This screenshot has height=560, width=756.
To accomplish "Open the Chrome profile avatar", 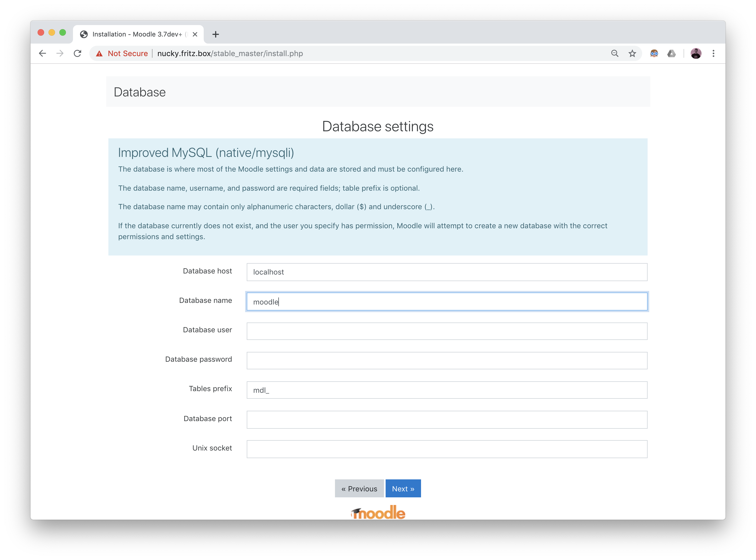I will coord(696,53).
